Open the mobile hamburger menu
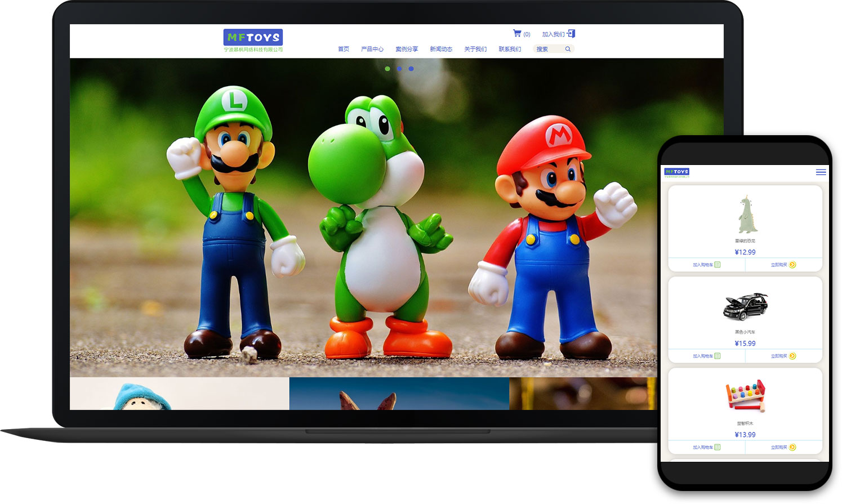Image resolution: width=842 pixels, height=504 pixels. tap(821, 172)
